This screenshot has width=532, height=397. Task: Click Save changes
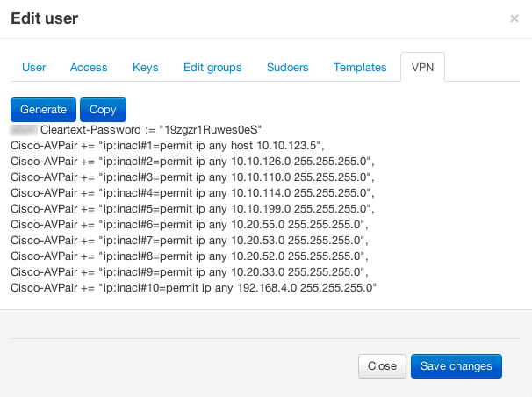pyautogui.click(x=456, y=366)
